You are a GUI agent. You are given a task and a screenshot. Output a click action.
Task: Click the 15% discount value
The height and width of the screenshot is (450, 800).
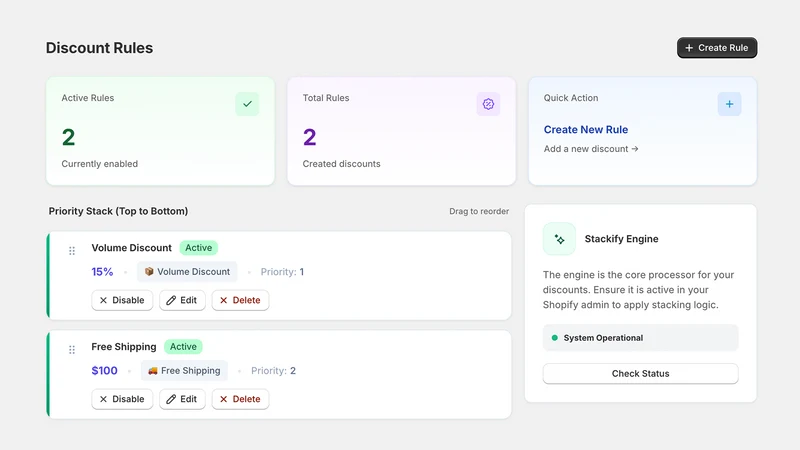pyautogui.click(x=102, y=272)
